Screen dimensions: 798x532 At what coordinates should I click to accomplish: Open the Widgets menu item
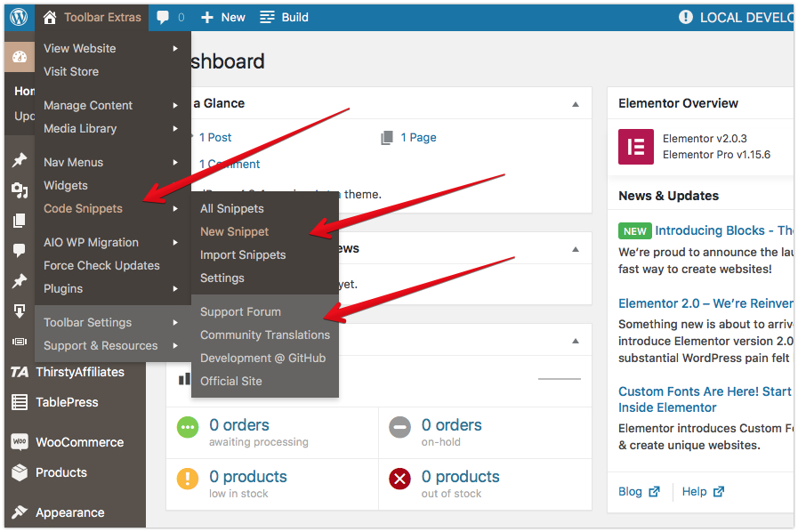click(66, 185)
